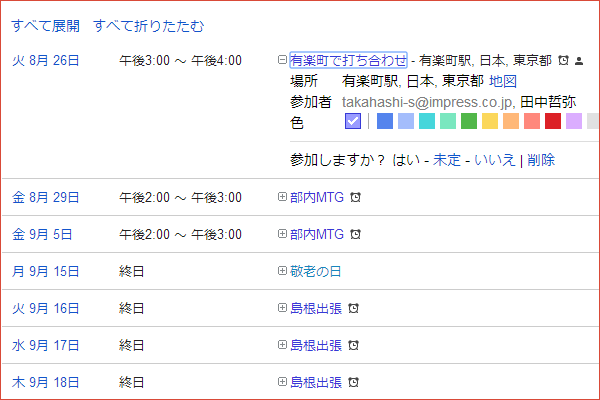The image size is (600, 400).
Task: Click attendee name 田中哲弥
Action: (548, 102)
